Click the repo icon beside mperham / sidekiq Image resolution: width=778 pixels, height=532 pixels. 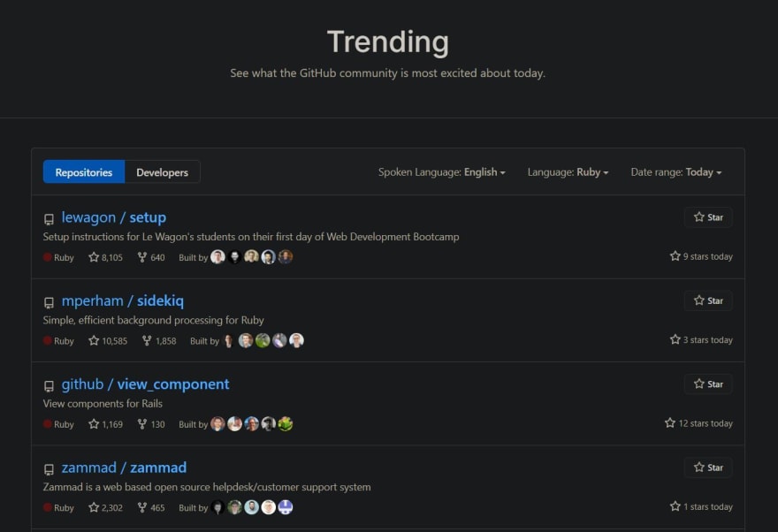(49, 302)
